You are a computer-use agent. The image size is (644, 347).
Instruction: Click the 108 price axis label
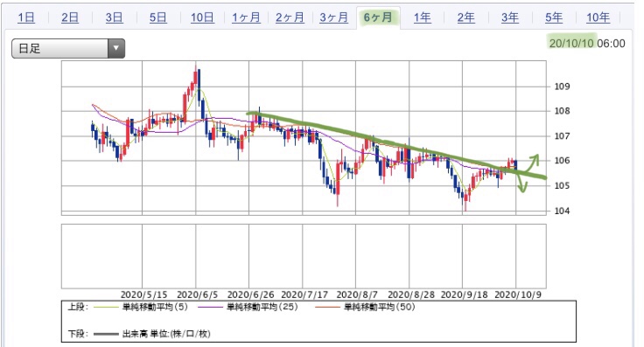pos(562,111)
